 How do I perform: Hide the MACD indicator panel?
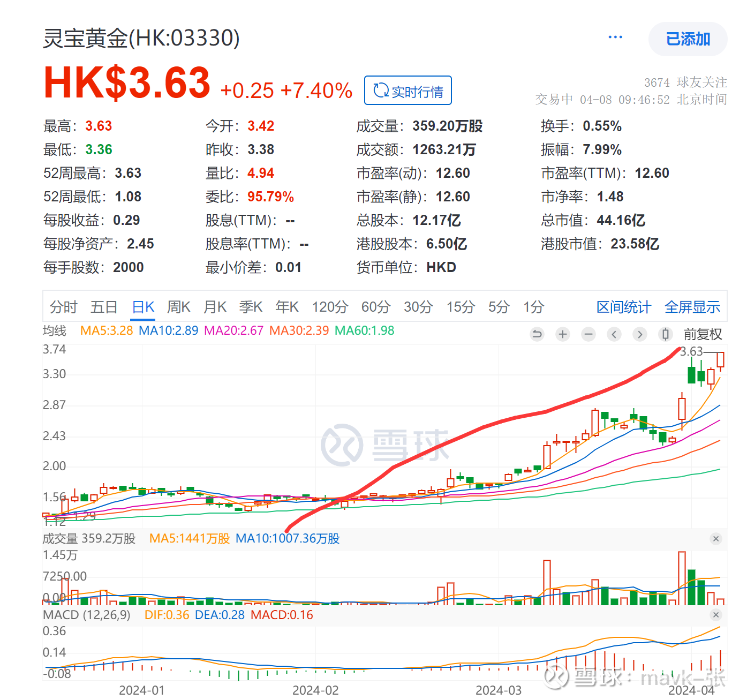716,615
